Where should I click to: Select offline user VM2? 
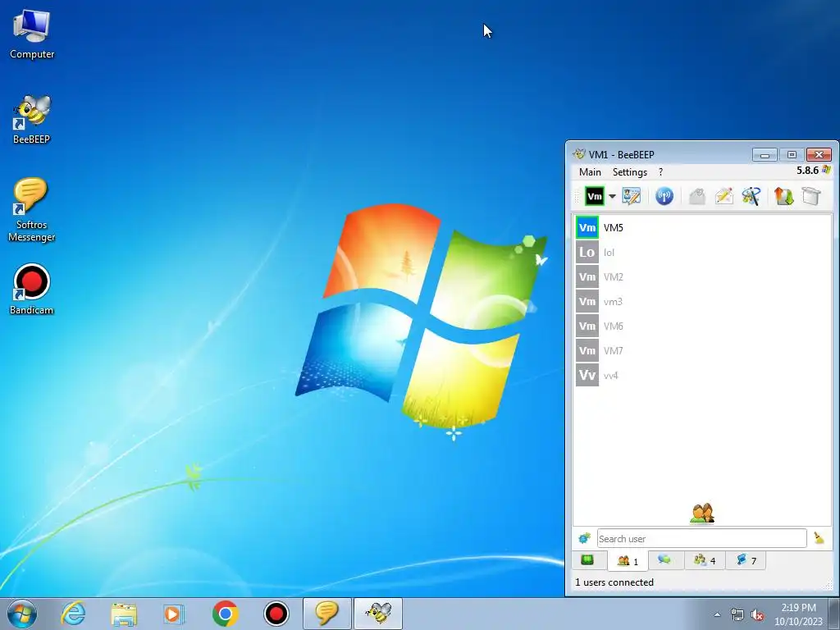tap(703, 277)
